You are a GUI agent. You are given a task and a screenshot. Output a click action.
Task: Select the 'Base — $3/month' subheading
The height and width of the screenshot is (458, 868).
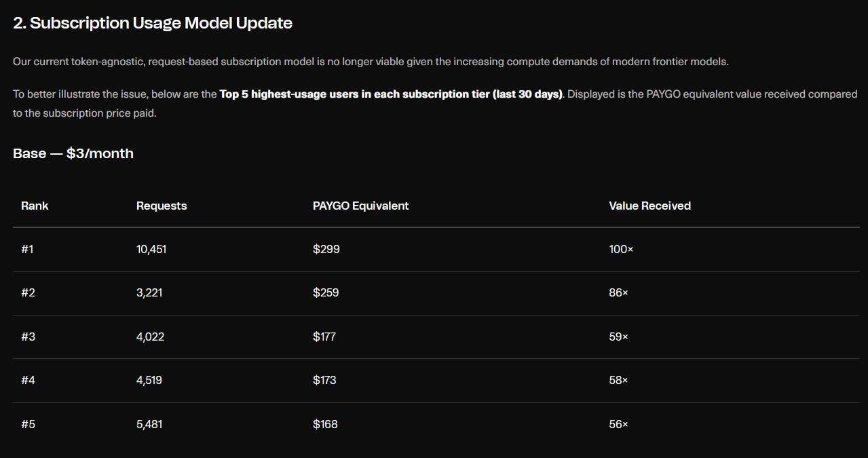click(73, 153)
